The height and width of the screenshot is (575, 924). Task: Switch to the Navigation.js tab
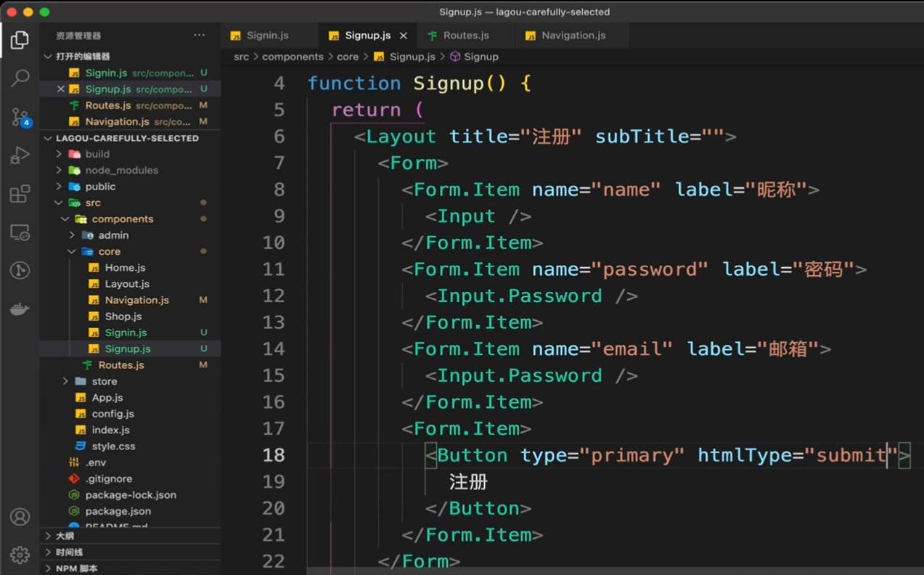[573, 35]
